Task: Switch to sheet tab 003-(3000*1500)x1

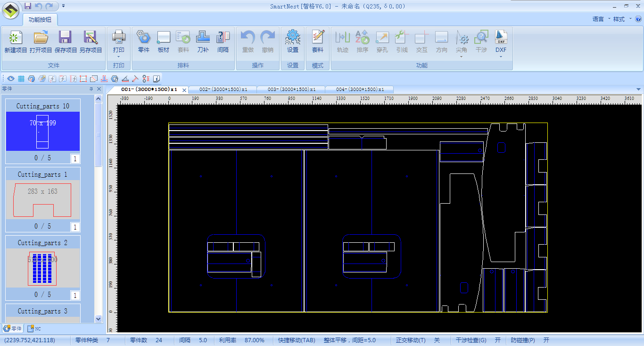Action: point(291,89)
